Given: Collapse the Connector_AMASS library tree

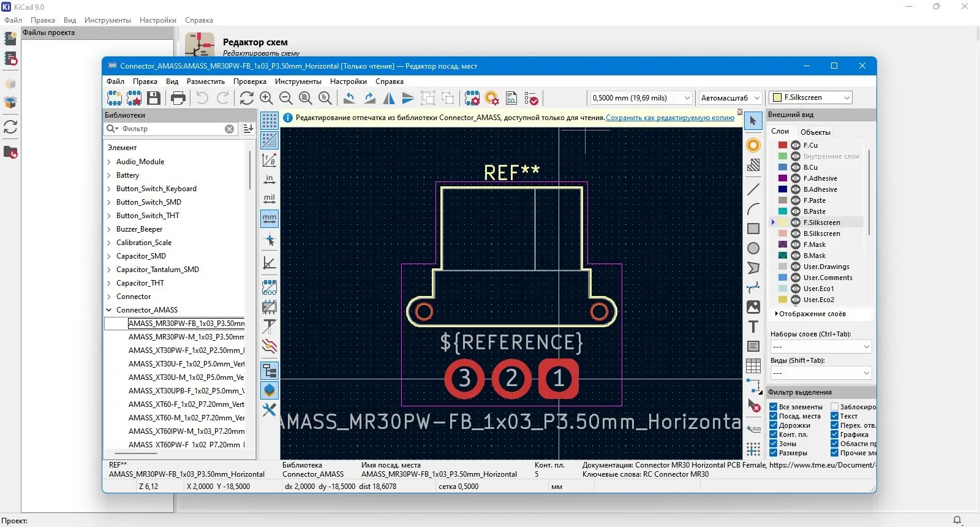Looking at the screenshot, I should [109, 310].
